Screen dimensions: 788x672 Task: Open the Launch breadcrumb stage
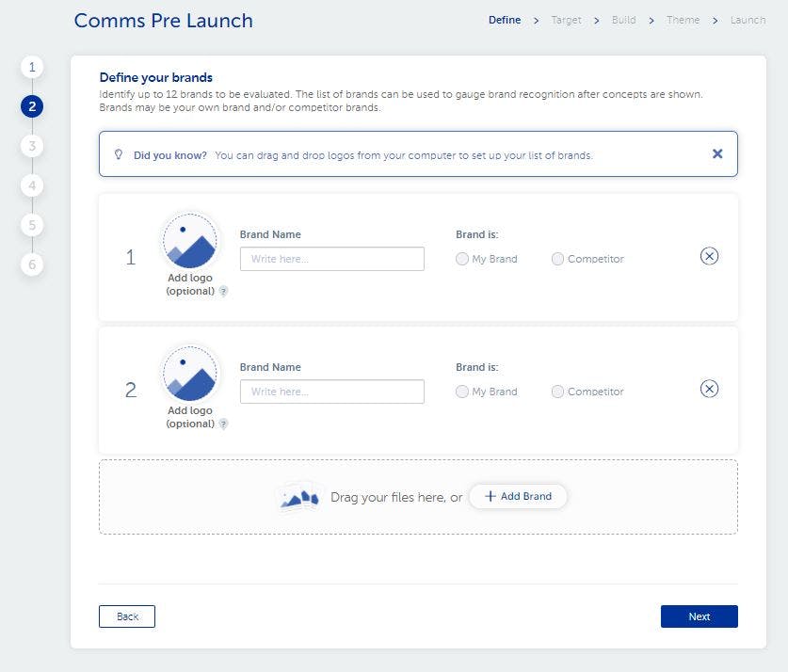pos(748,20)
